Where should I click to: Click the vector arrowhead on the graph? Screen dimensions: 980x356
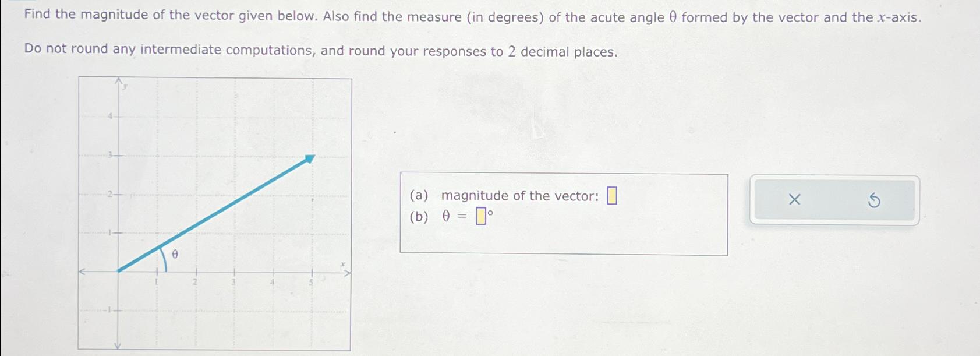(x=309, y=158)
